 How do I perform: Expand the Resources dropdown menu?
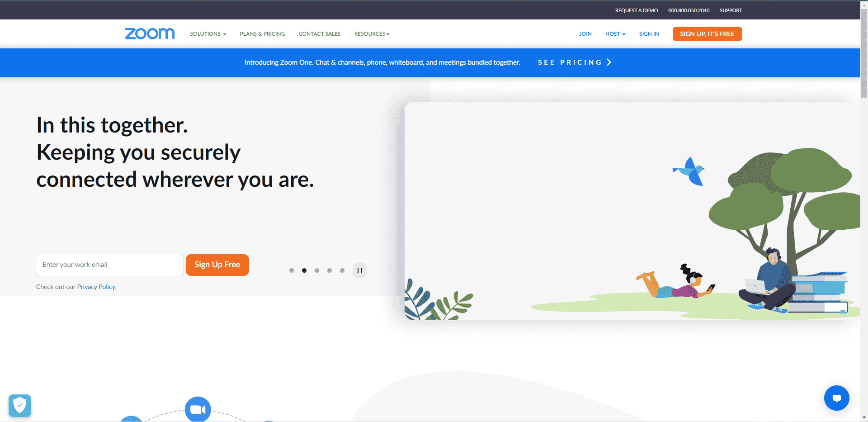pyautogui.click(x=372, y=34)
